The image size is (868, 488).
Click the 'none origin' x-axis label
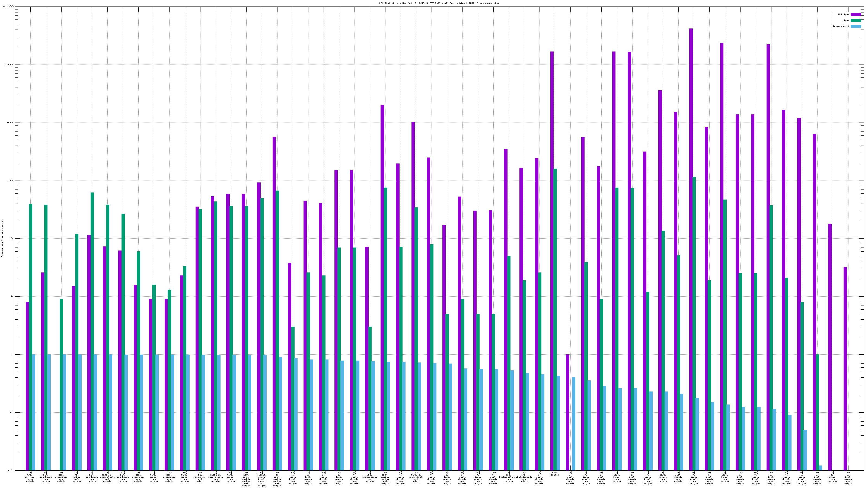(555, 474)
